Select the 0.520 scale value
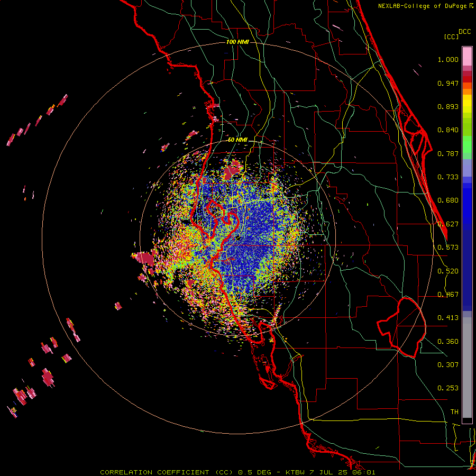 coord(448,271)
